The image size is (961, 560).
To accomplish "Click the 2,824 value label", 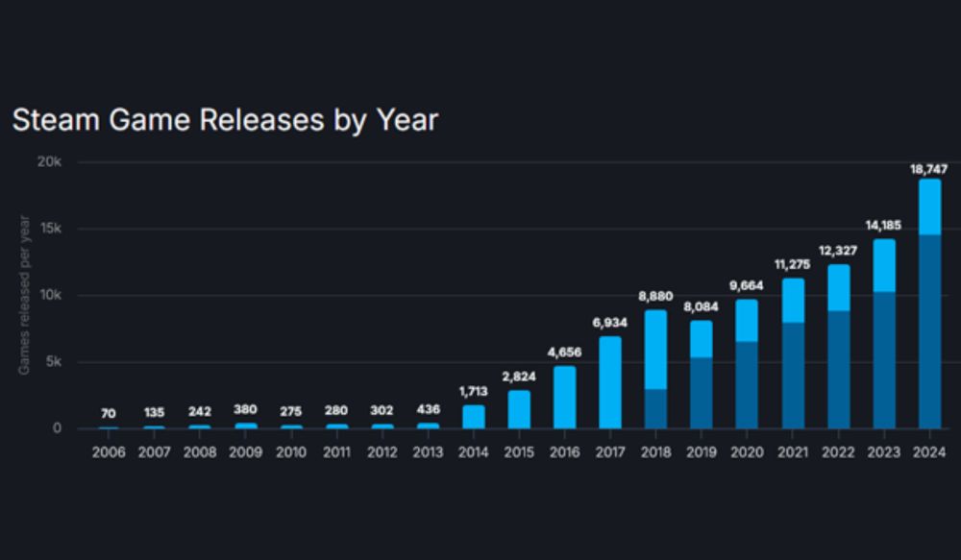I will click(x=519, y=377).
